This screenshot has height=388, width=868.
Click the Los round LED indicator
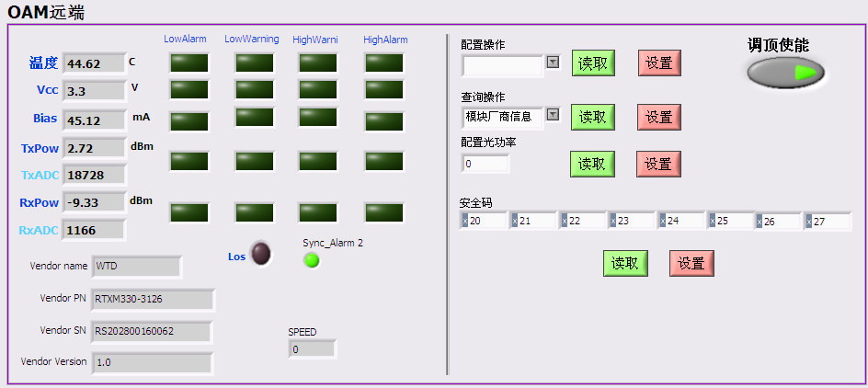coord(261,254)
